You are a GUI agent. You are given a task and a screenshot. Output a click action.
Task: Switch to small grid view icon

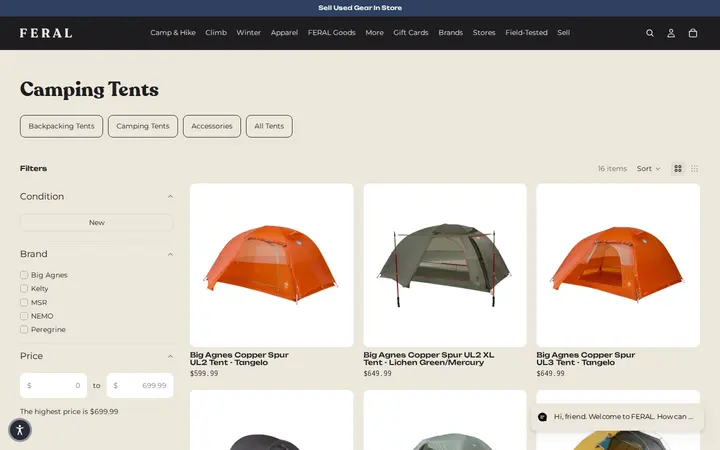pos(695,169)
